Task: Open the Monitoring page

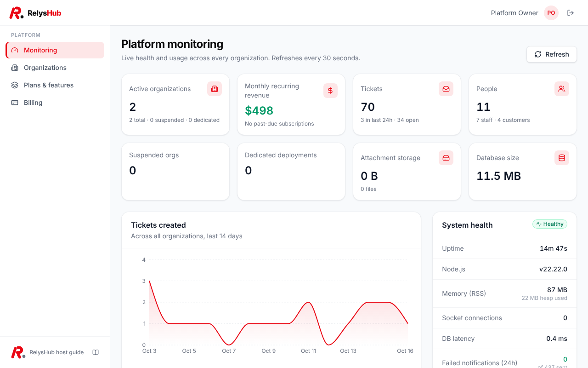Action: 55,50
